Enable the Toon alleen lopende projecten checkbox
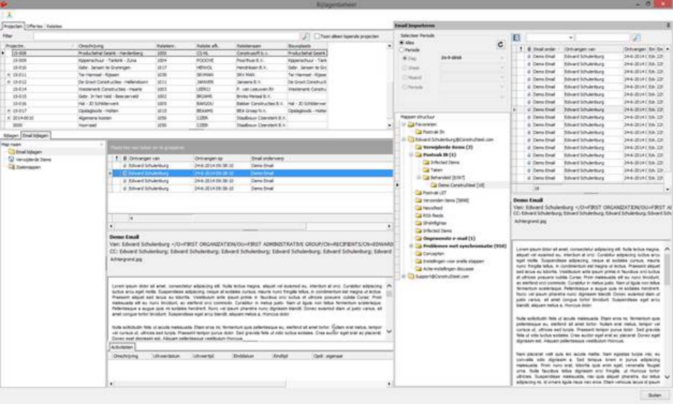 coord(317,36)
